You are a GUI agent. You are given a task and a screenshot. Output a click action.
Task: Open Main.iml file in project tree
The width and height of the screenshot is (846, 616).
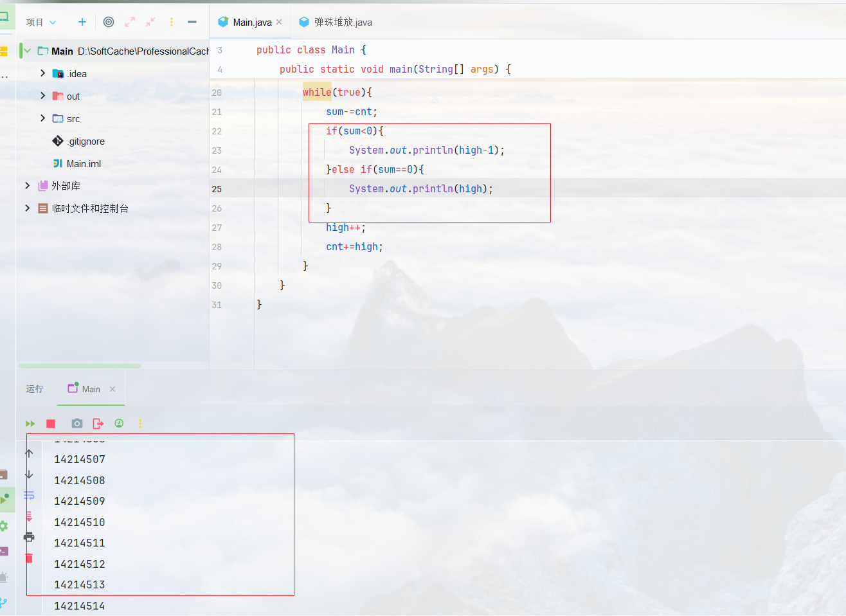pos(84,164)
